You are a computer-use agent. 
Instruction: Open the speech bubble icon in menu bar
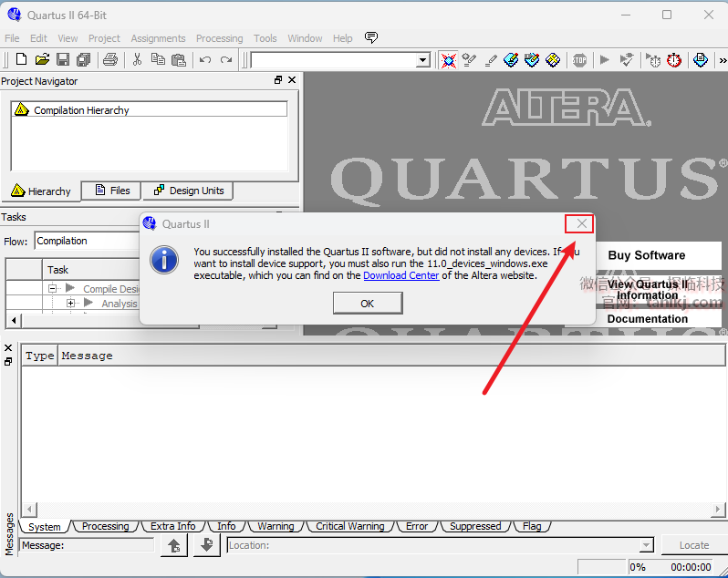(x=371, y=37)
